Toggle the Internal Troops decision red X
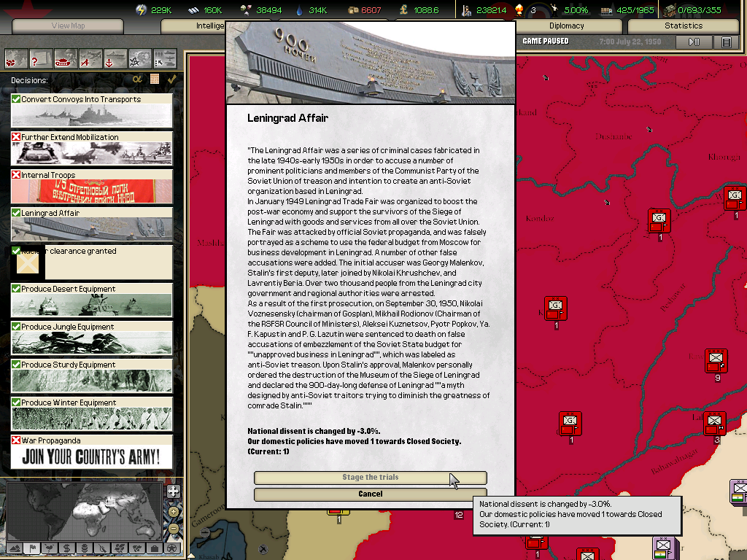The width and height of the screenshot is (747, 560). point(16,175)
